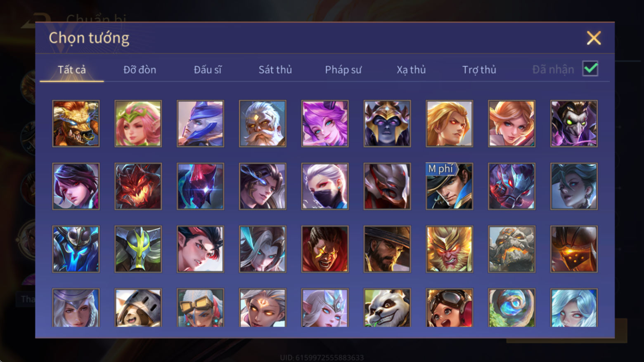Select the pink-haired elf with leaf crown

[x=138, y=123]
